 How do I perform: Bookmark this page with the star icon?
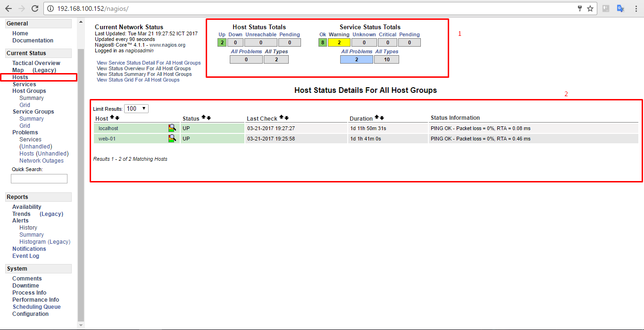(590, 8)
